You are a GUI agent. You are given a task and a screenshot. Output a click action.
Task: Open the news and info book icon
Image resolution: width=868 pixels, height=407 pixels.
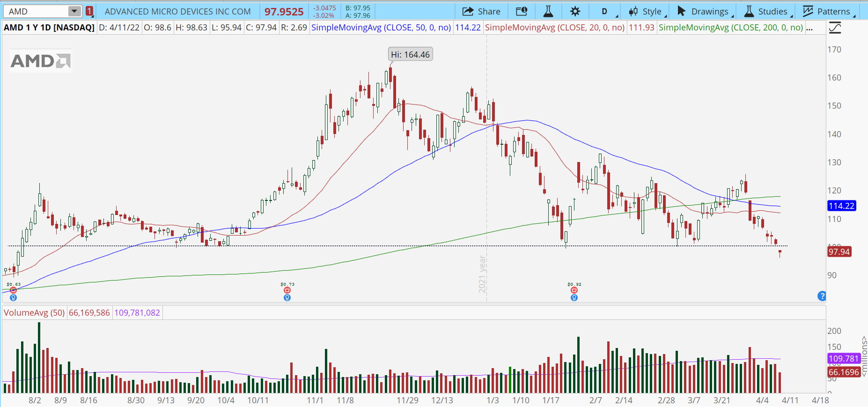click(521, 11)
